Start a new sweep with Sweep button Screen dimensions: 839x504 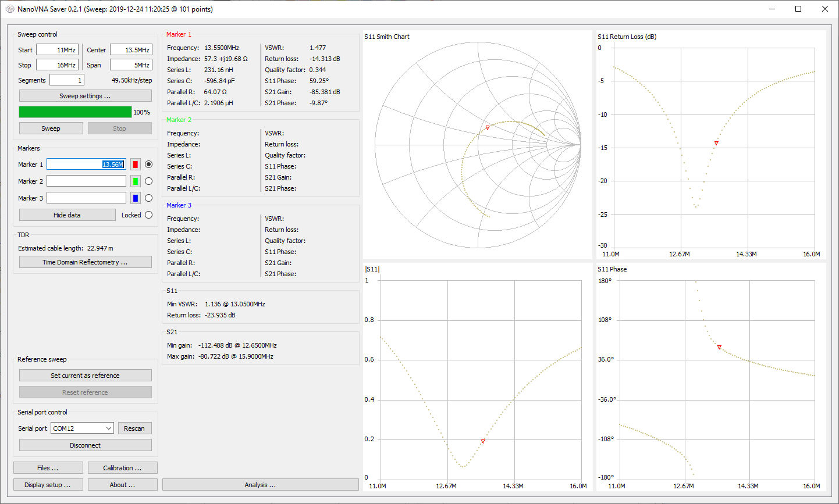coord(51,128)
